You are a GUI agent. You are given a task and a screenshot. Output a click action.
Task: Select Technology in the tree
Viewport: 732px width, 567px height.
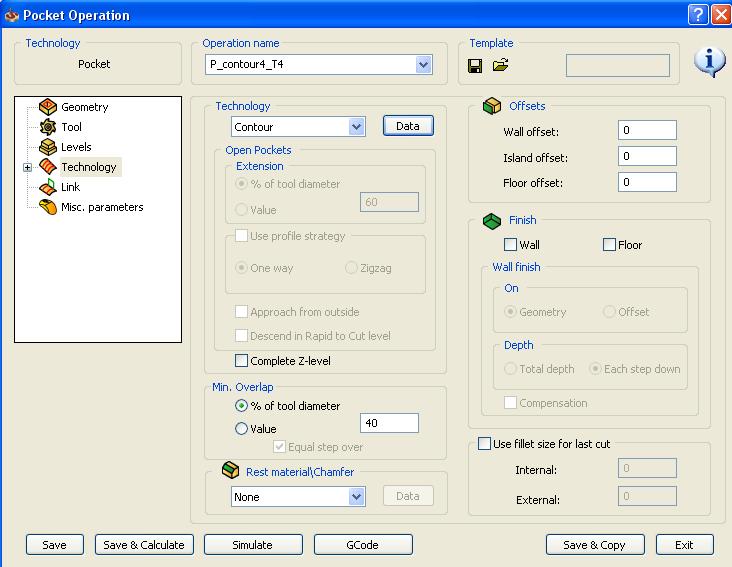pyautogui.click(x=89, y=167)
